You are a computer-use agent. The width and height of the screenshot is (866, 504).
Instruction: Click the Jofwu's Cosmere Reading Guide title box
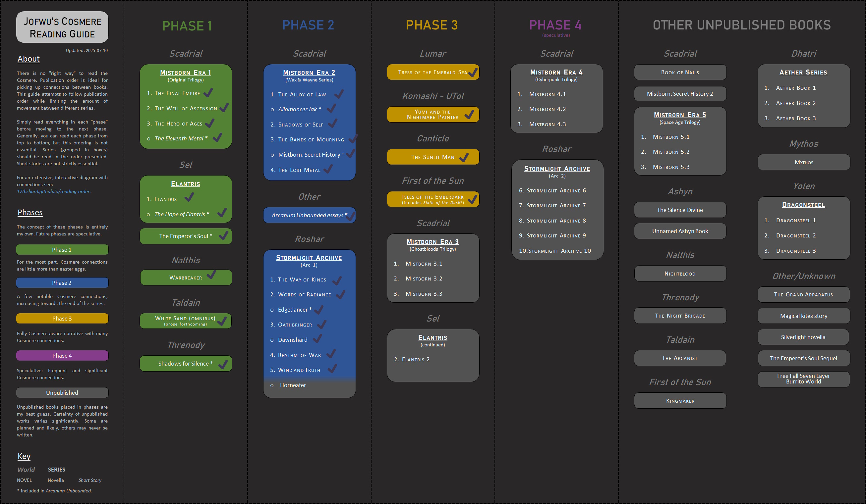[x=62, y=27]
